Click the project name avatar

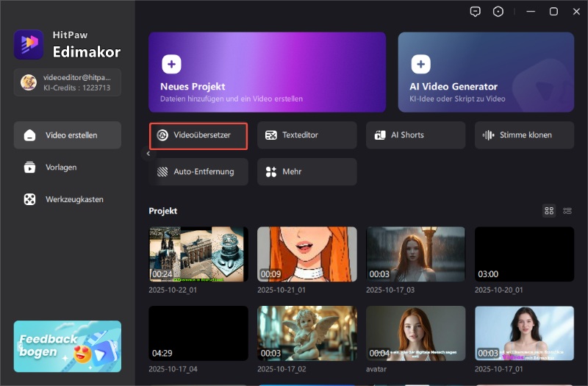376,369
